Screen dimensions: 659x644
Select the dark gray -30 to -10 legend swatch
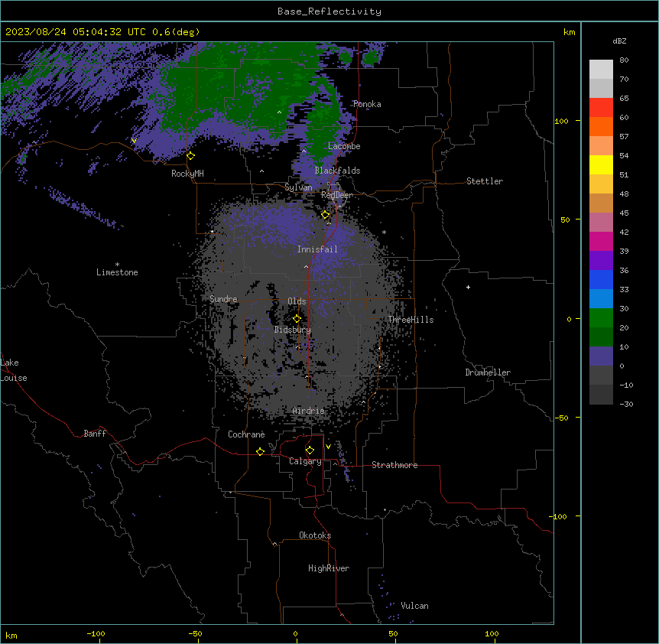pos(601,395)
